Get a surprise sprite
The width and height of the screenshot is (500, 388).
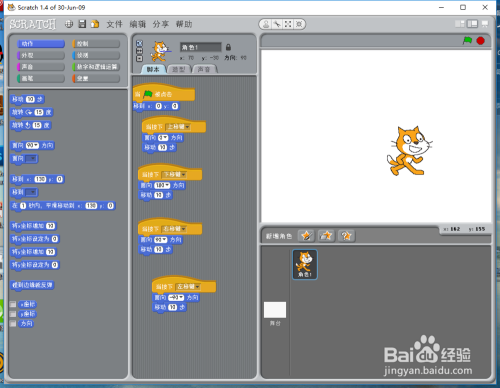(x=346, y=236)
